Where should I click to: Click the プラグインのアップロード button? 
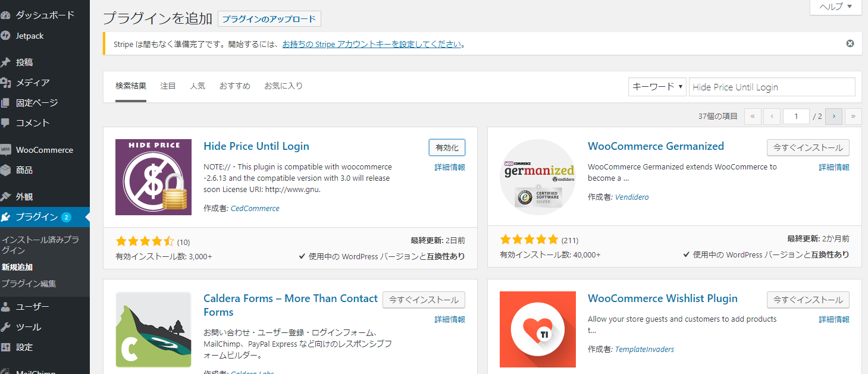(270, 19)
